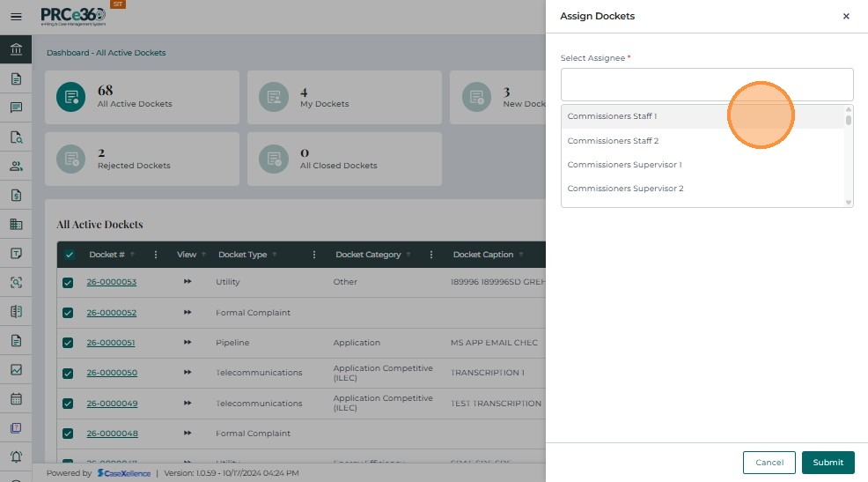868x482 pixels.
Task: Open the hamburger navigation menu
Action: (x=16, y=17)
